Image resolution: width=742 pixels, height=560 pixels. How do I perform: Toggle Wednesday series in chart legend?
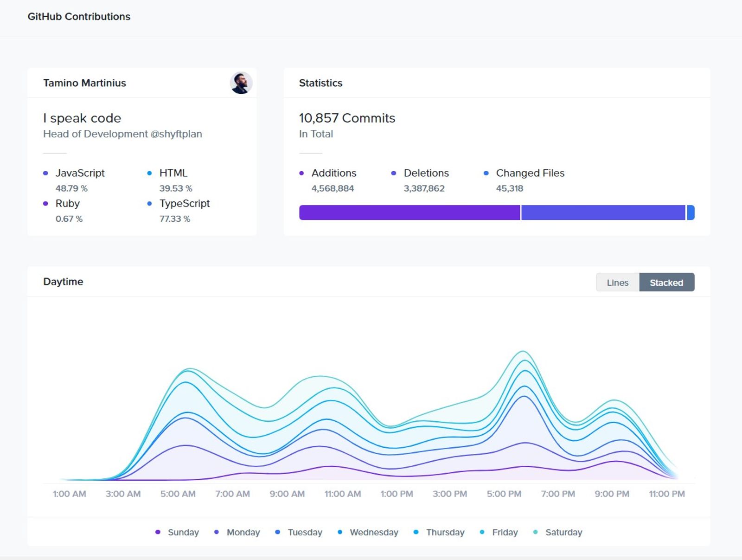368,532
